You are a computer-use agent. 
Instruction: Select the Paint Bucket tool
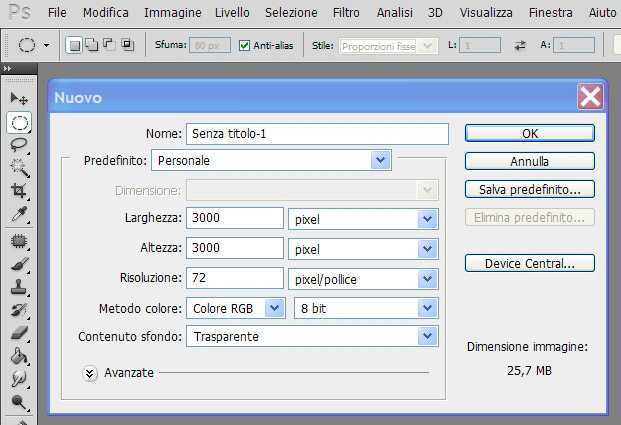coord(19,356)
